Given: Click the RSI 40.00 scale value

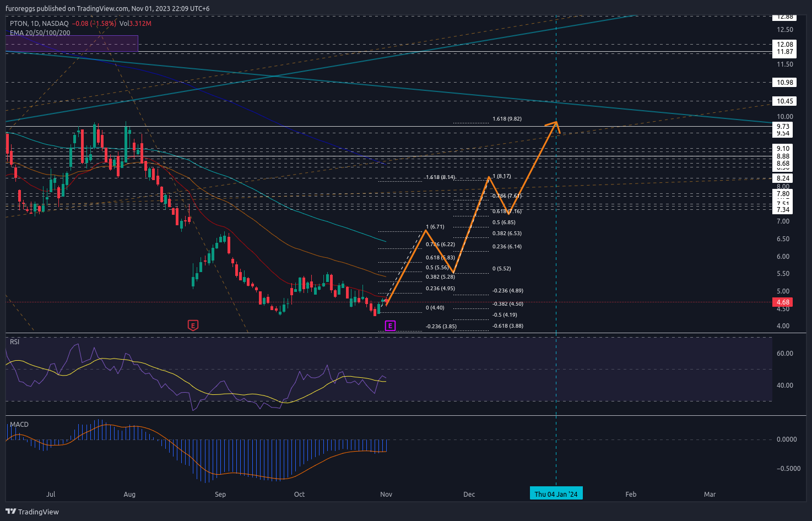Looking at the screenshot, I should tap(785, 386).
